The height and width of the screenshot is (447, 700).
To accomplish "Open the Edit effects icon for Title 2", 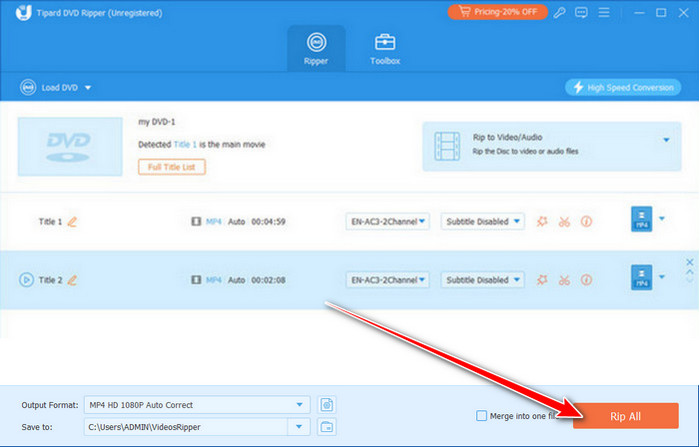I will [x=543, y=279].
